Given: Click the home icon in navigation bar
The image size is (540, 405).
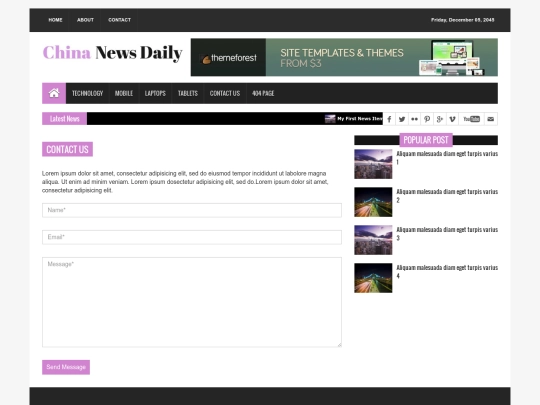Looking at the screenshot, I should 54,93.
